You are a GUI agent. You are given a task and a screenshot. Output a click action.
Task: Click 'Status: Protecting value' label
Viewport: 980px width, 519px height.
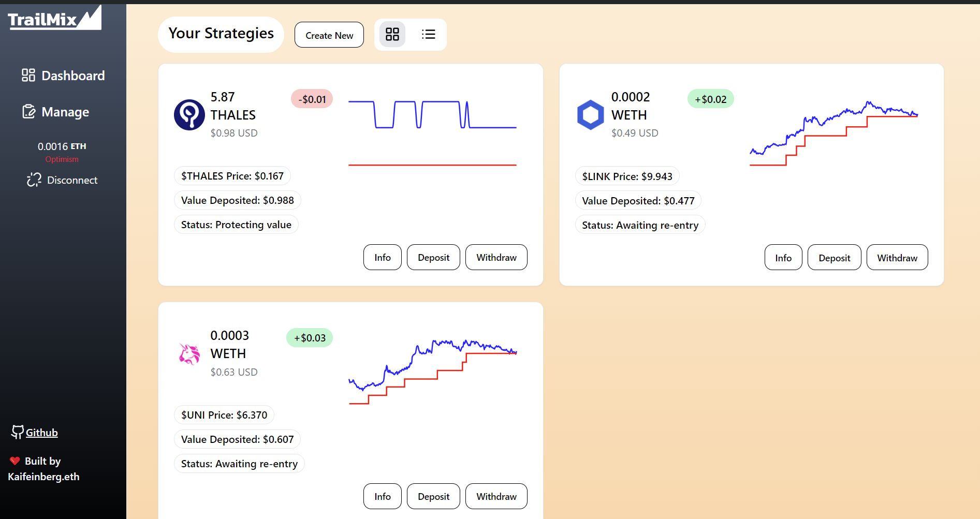236,225
